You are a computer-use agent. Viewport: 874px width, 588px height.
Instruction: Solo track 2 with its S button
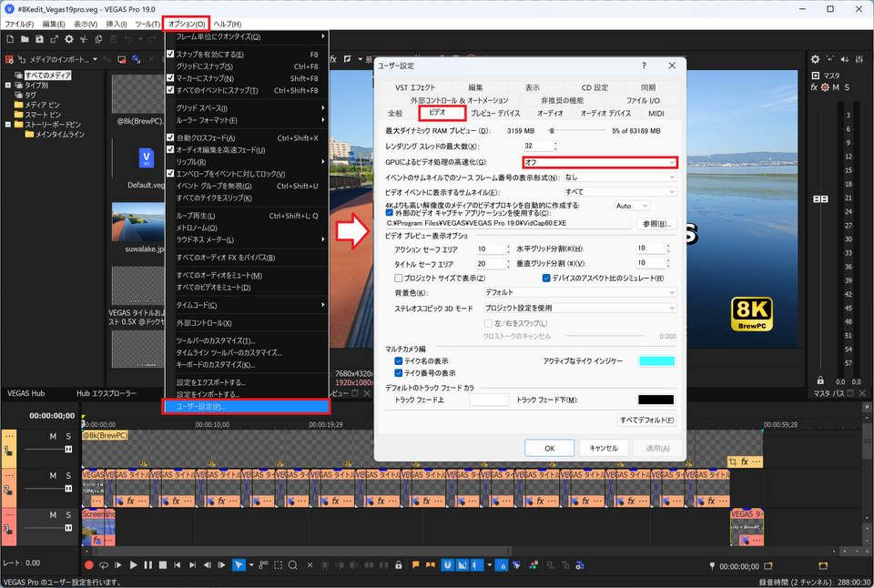click(x=67, y=475)
